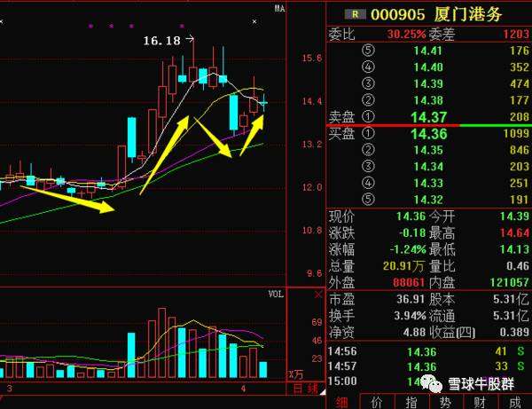Switch to the 价 price tab
Image resolution: width=532 pixels, height=409 pixels.
[378, 402]
